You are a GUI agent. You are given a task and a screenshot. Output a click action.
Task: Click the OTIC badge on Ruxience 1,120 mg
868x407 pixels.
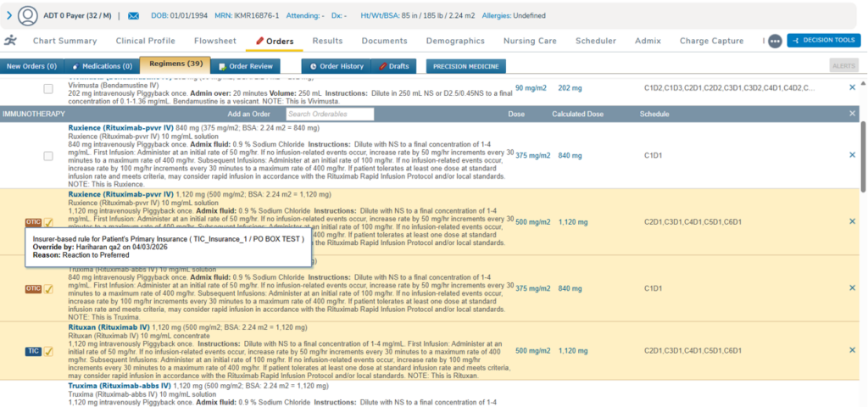tap(33, 222)
